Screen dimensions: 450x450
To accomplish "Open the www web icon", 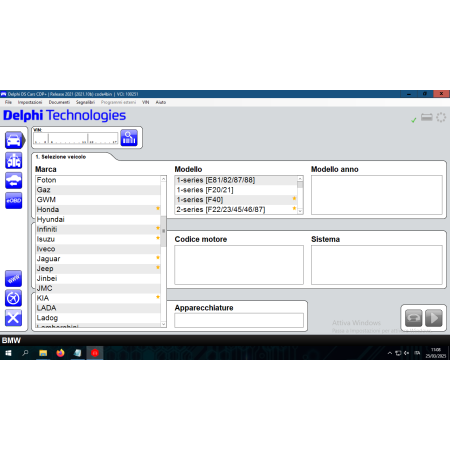I will click(14, 278).
